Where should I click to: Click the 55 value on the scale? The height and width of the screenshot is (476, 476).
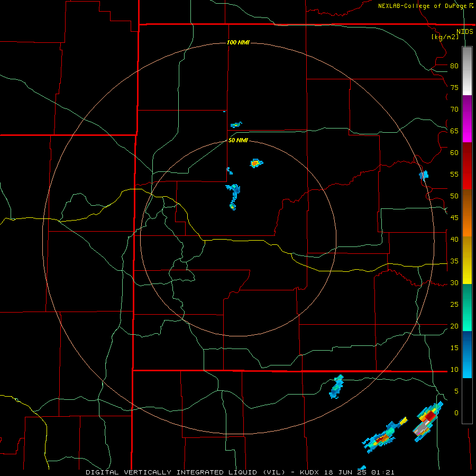[454, 174]
